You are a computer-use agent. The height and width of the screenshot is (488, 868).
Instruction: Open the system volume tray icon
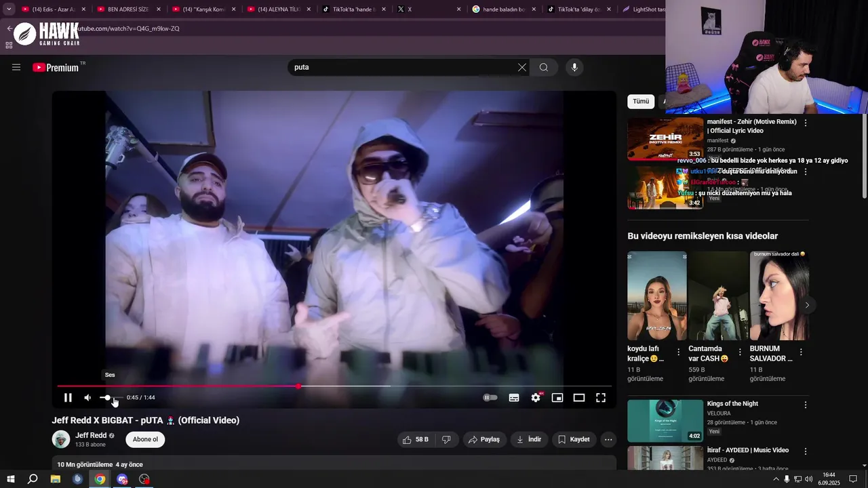808,479
